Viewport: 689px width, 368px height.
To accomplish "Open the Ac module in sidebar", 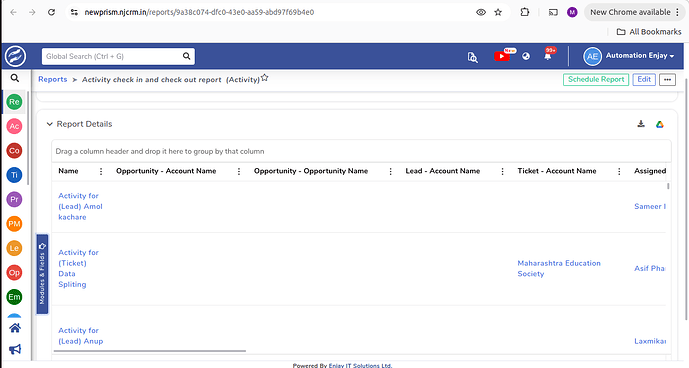I will pyautogui.click(x=14, y=126).
